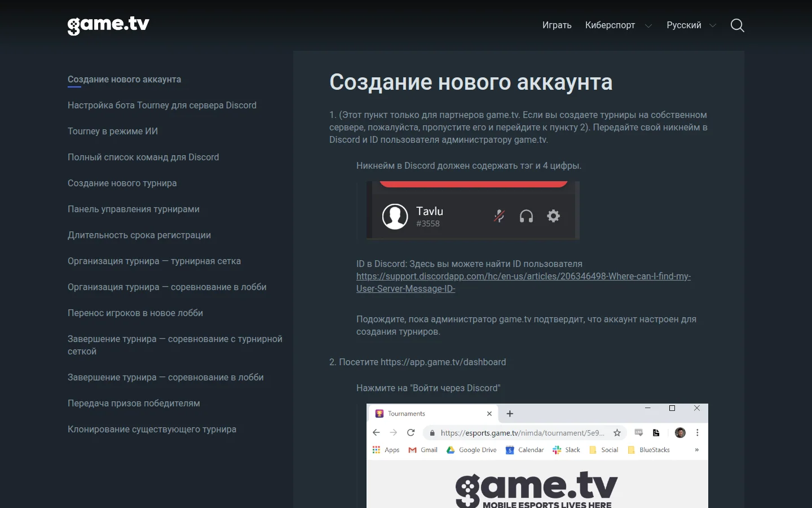This screenshot has height=508, width=812.
Task: Open Длительность срока регистрации article
Action: click(x=139, y=235)
